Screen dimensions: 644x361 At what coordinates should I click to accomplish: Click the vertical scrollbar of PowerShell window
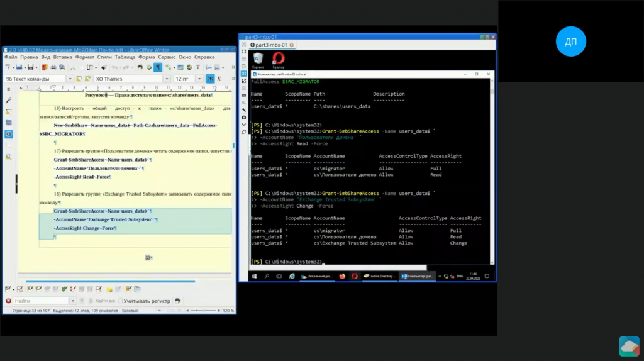click(x=492, y=171)
